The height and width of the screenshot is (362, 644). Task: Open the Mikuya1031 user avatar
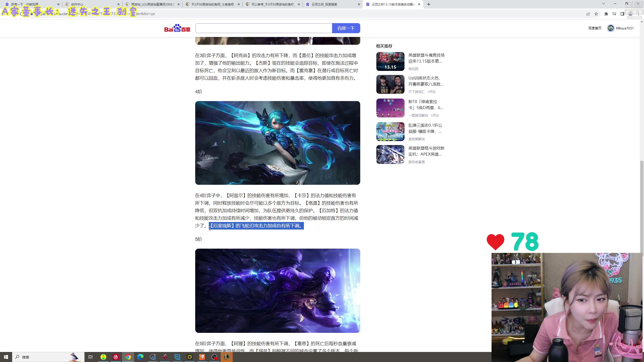(x=611, y=28)
